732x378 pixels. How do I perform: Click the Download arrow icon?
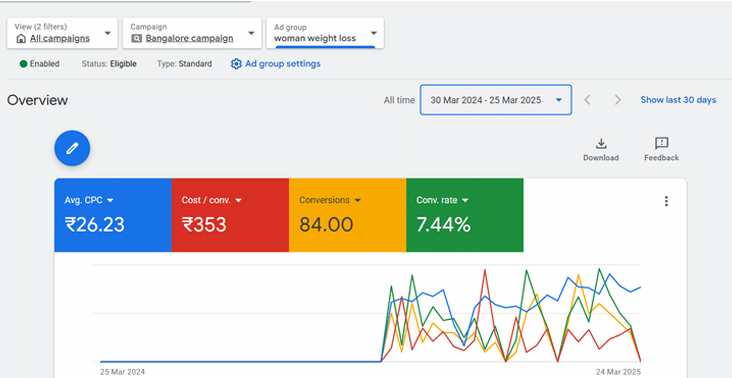pos(601,143)
